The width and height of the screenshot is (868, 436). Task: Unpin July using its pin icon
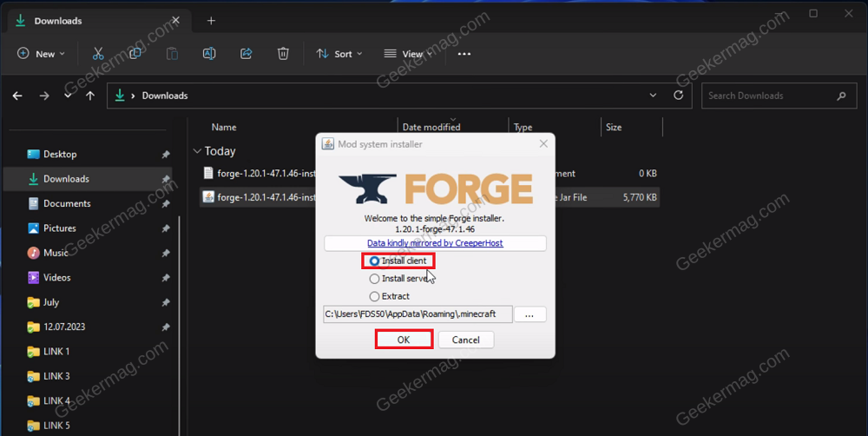[166, 302]
